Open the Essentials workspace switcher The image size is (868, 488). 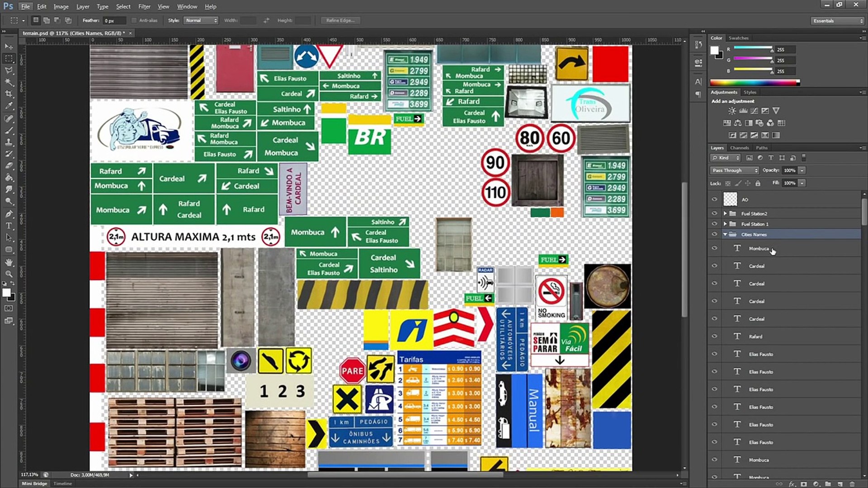click(x=837, y=21)
